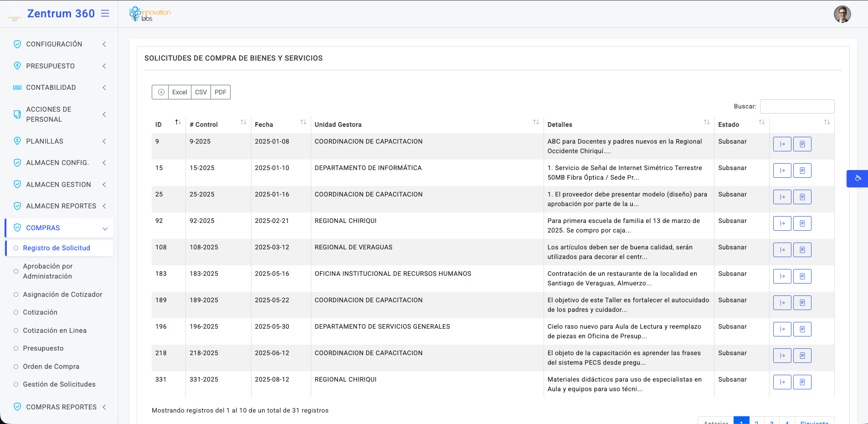The height and width of the screenshot is (424, 868).
Task: Export table to CSV
Action: 201,92
